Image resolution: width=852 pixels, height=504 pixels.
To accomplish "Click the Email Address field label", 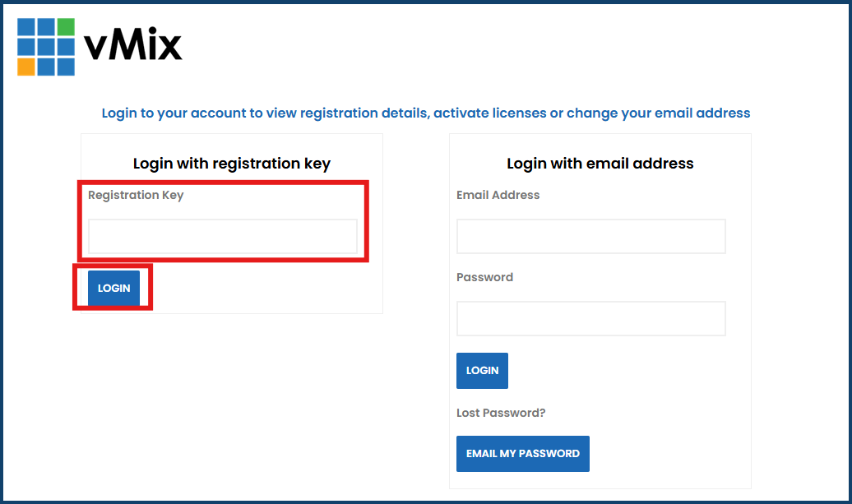I will click(x=498, y=195).
